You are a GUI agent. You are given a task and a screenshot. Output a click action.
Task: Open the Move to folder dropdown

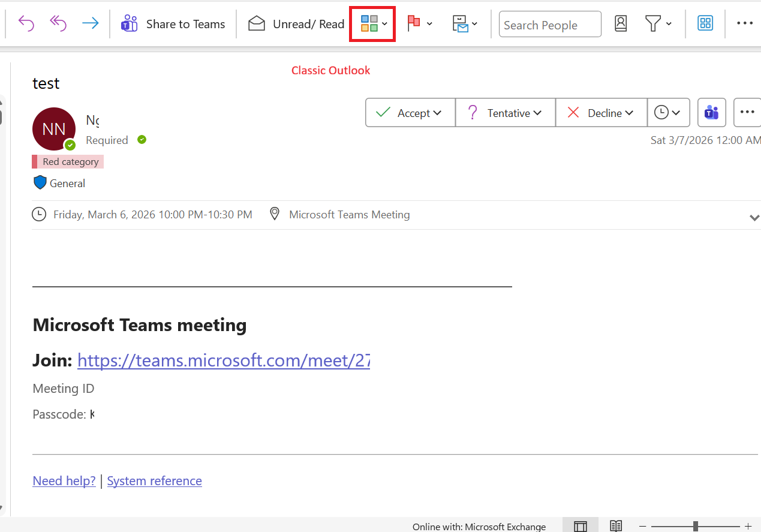point(465,24)
